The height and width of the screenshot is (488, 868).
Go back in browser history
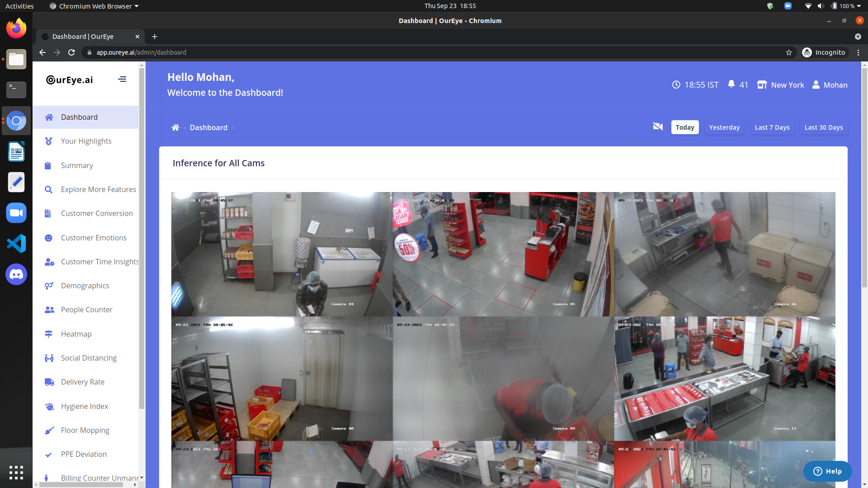42,52
